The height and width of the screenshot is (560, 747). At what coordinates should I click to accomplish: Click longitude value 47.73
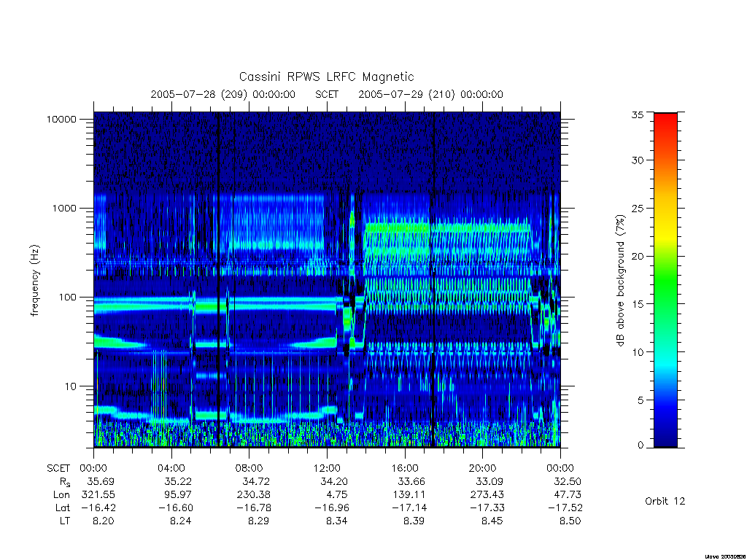click(567, 495)
